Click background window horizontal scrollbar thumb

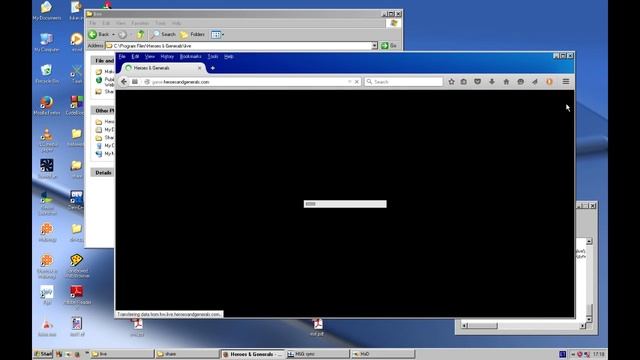[482, 325]
